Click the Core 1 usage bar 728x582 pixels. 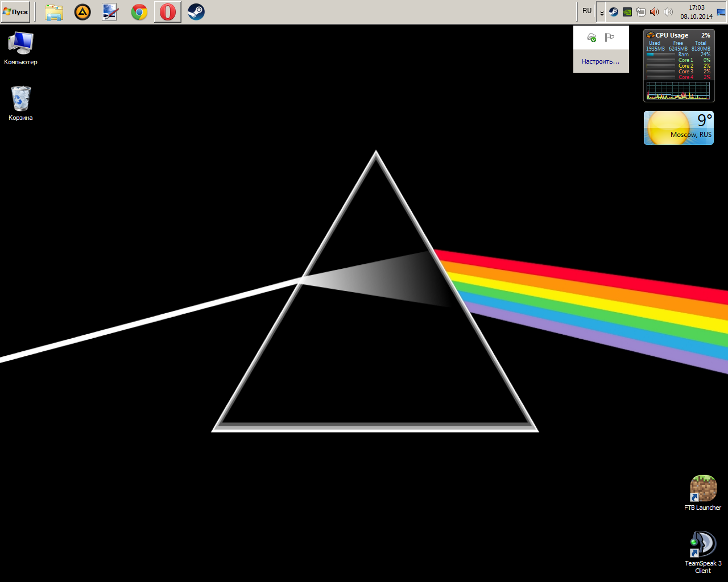click(661, 60)
